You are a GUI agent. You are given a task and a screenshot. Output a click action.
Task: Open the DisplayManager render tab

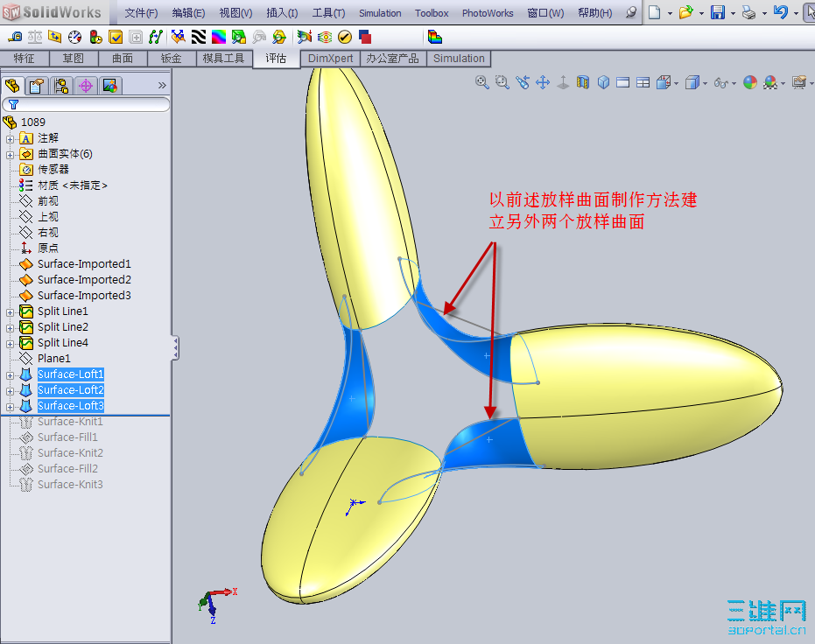(x=110, y=86)
